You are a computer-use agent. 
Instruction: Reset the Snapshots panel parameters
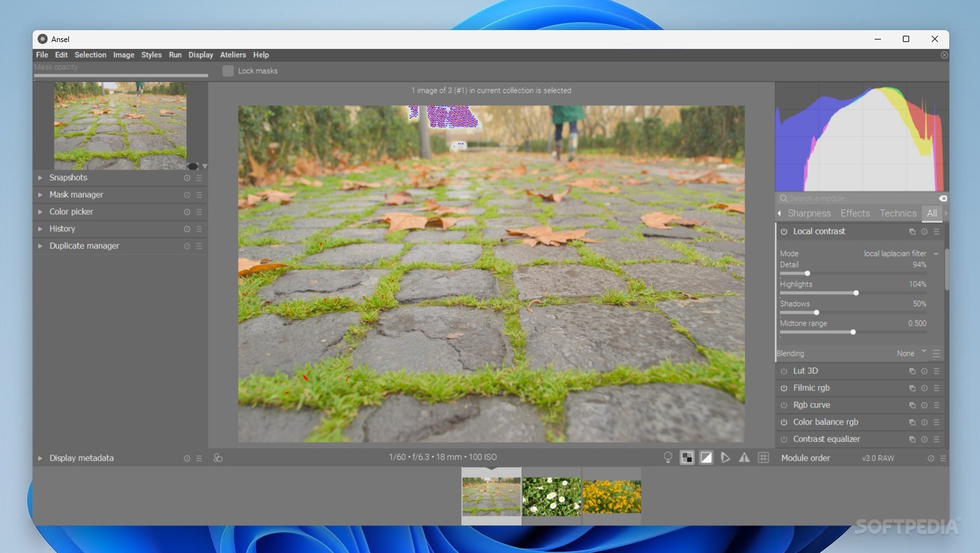(187, 178)
